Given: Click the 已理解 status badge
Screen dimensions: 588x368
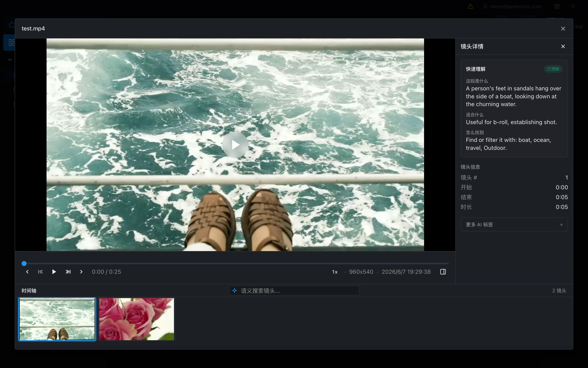Looking at the screenshot, I should (x=553, y=69).
